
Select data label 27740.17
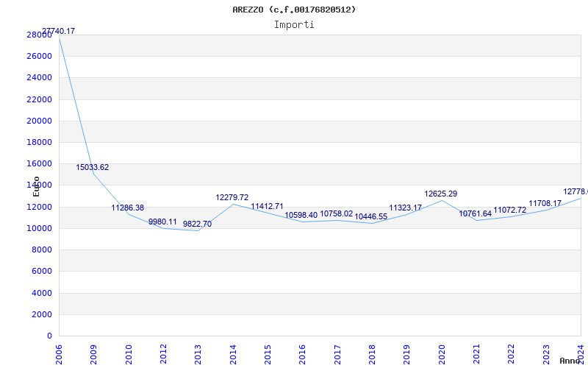point(58,31)
